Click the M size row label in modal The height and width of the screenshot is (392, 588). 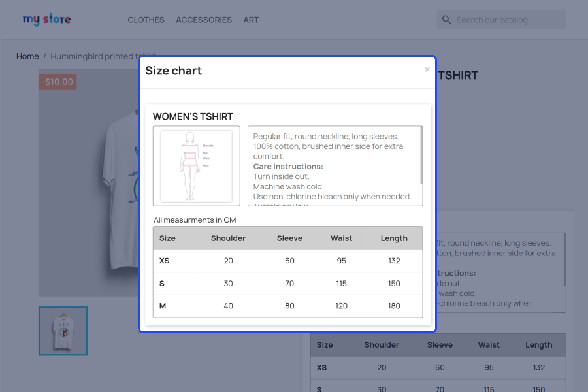pyautogui.click(x=163, y=306)
